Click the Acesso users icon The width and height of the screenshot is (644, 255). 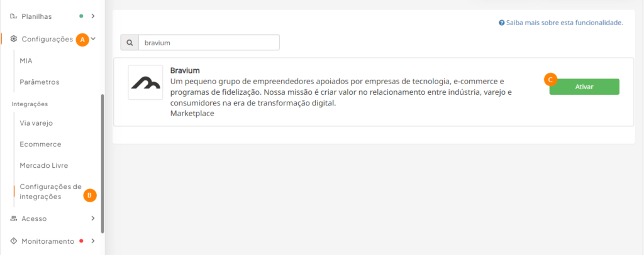click(14, 219)
